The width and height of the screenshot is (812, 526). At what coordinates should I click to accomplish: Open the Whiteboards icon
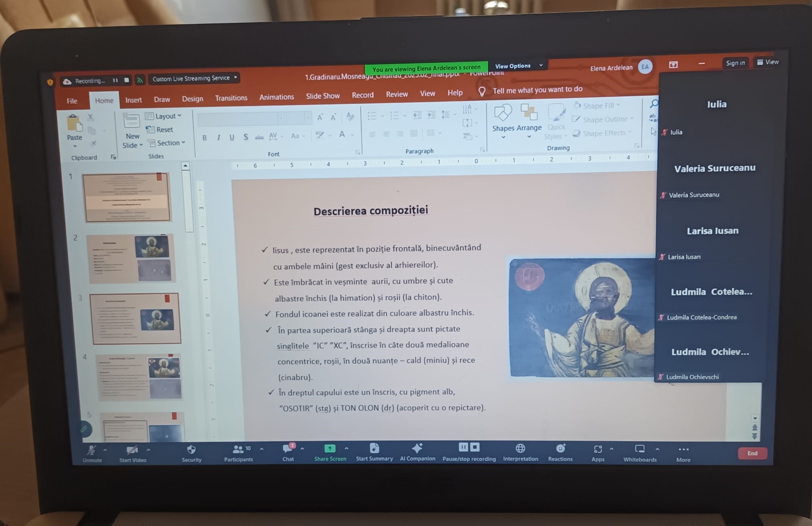(640, 449)
